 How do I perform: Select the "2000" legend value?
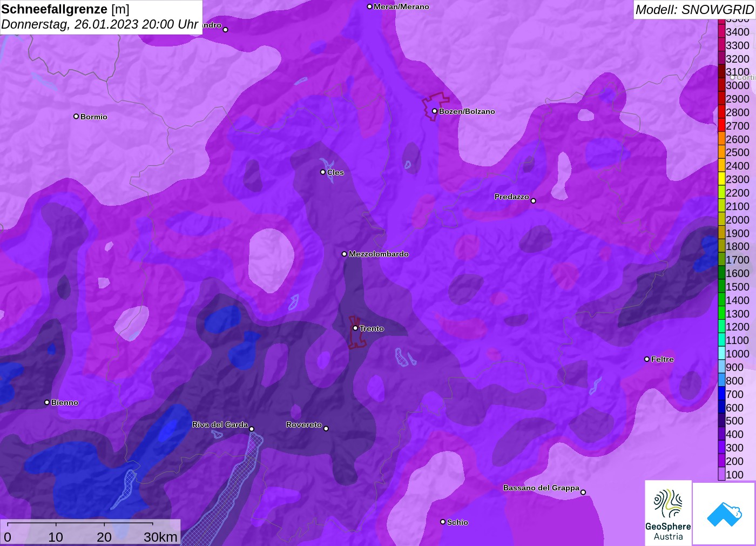click(x=738, y=220)
